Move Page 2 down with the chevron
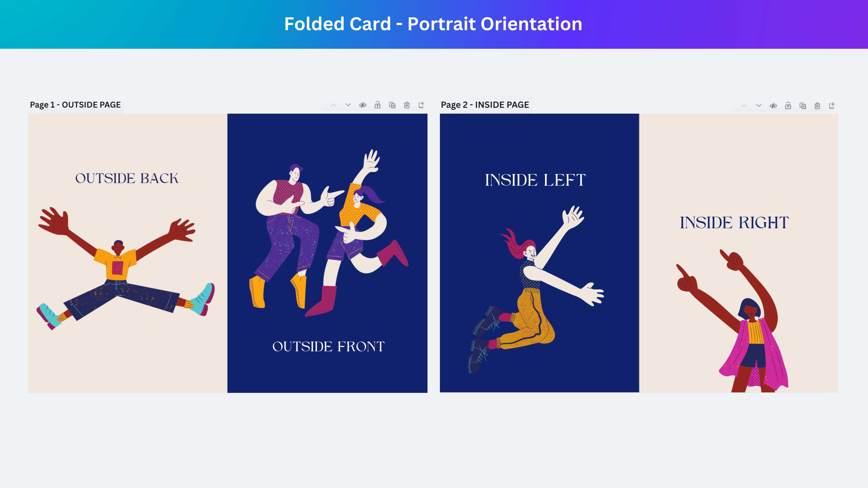Screen dimensions: 868x488 tap(758, 106)
